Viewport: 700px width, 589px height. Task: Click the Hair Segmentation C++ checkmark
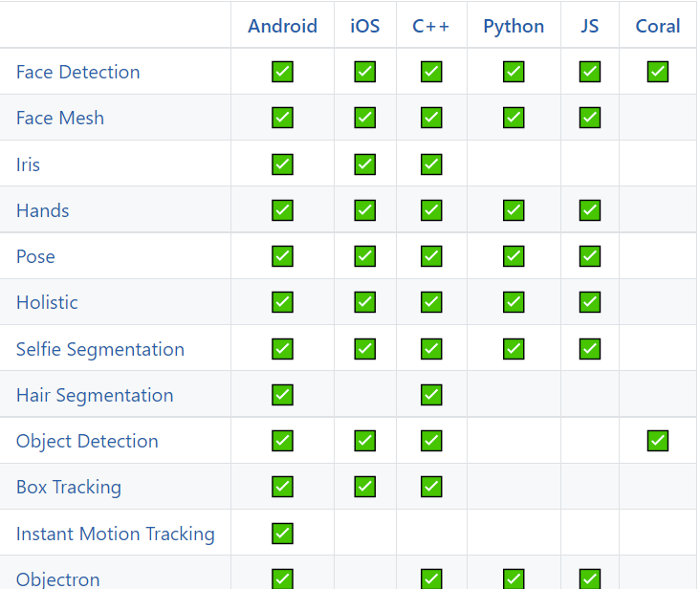point(431,395)
